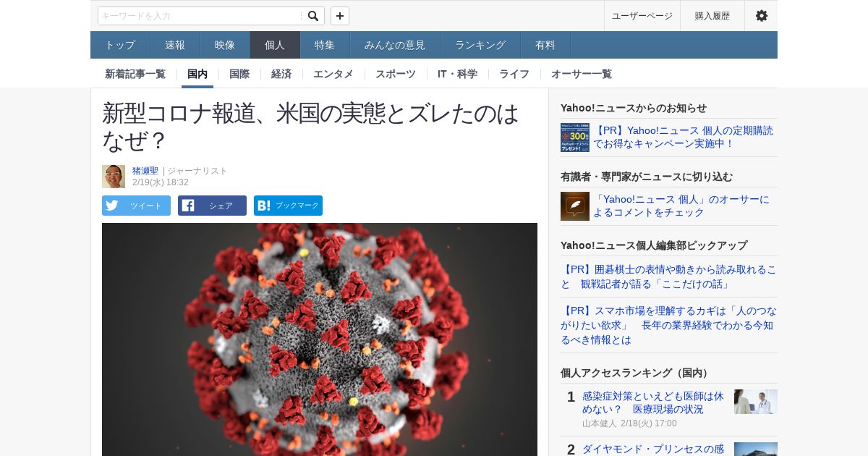
Task: Select 国際 category
Action: (239, 74)
